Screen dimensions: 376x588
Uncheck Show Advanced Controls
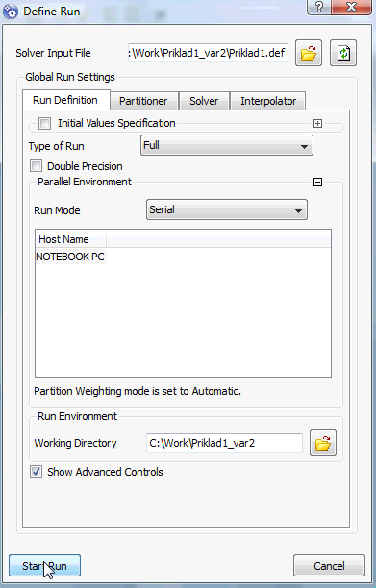click(x=36, y=472)
